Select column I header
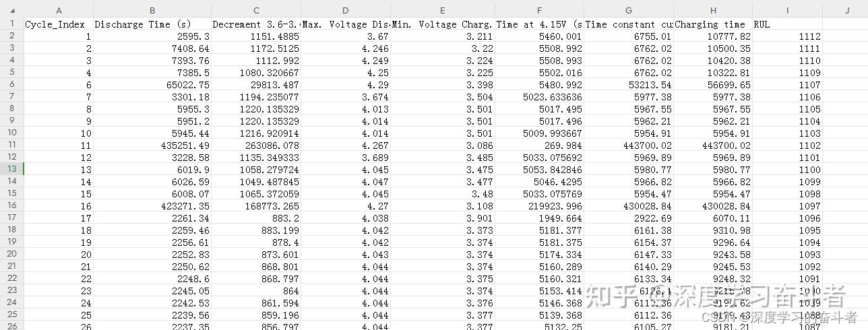 point(787,10)
